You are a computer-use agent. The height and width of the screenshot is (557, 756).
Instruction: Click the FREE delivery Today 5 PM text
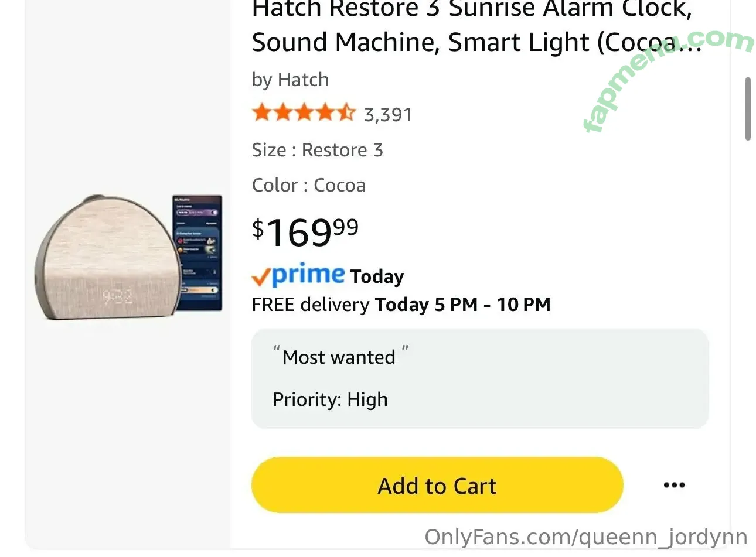click(x=401, y=305)
